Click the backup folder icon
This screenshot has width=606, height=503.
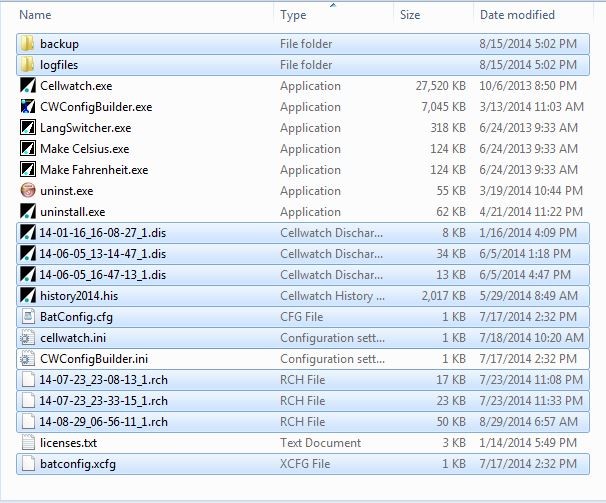pyautogui.click(x=28, y=44)
